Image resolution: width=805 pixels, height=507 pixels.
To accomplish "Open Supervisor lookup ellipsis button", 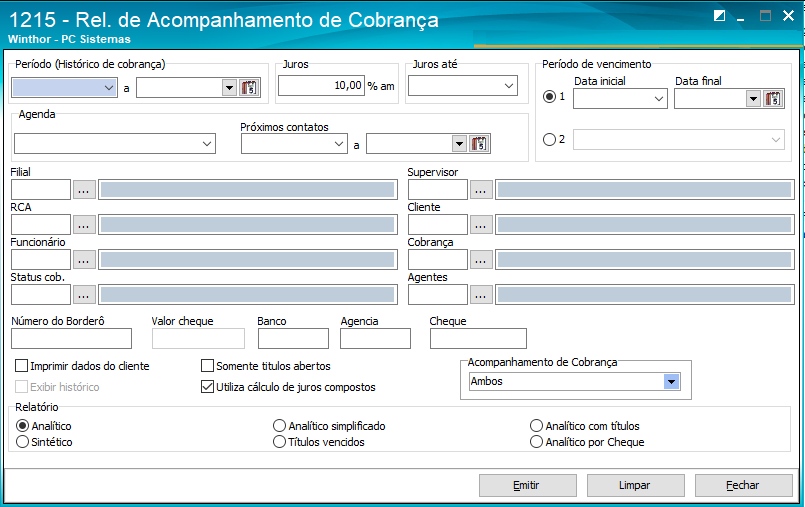I will click(481, 189).
